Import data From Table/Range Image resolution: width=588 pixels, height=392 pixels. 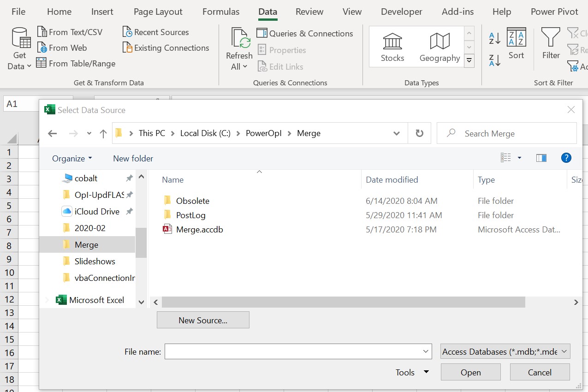[76, 64]
